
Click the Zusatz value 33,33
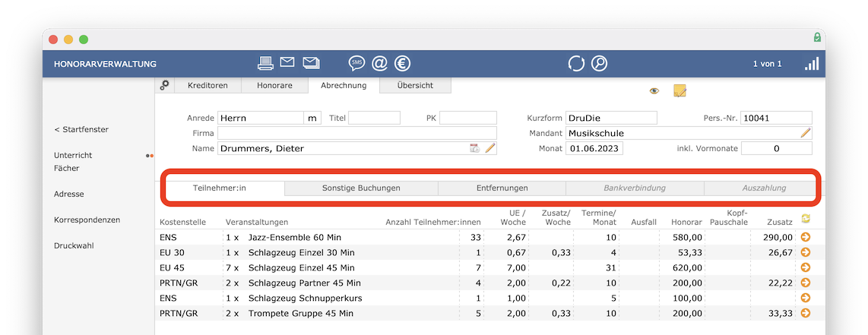(x=780, y=314)
